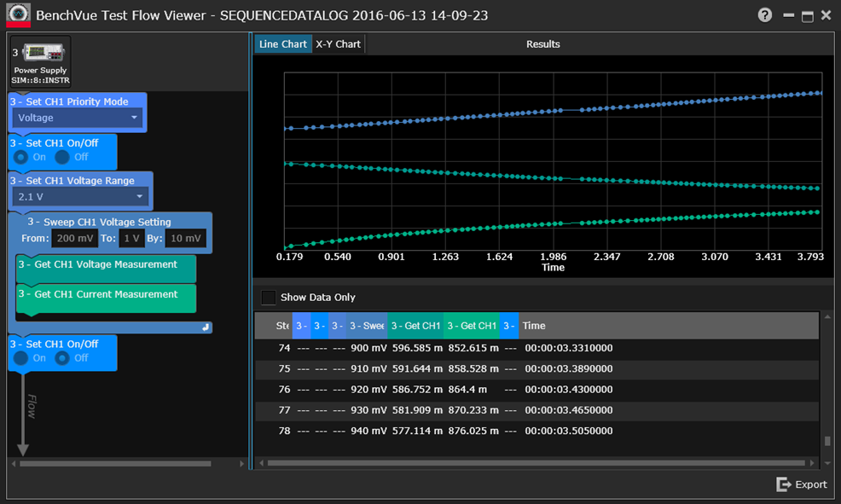Select the Line Chart tab
Image resolution: width=841 pixels, height=504 pixels.
(282, 44)
